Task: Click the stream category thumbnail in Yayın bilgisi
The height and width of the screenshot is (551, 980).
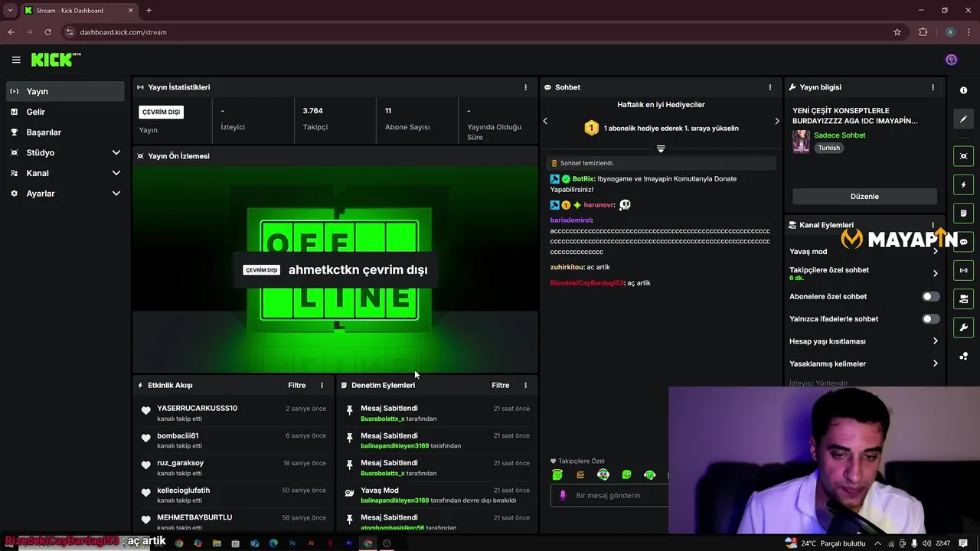Action: [x=801, y=142]
